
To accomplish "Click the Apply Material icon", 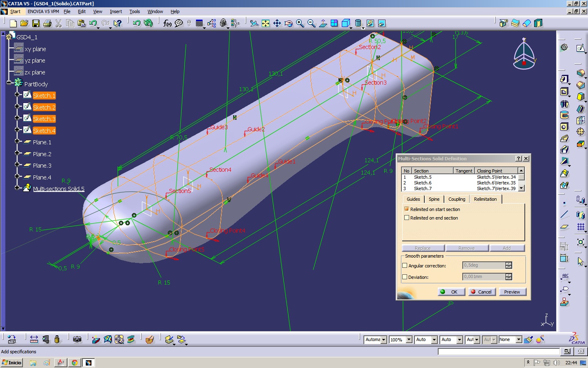I will 149,339.
